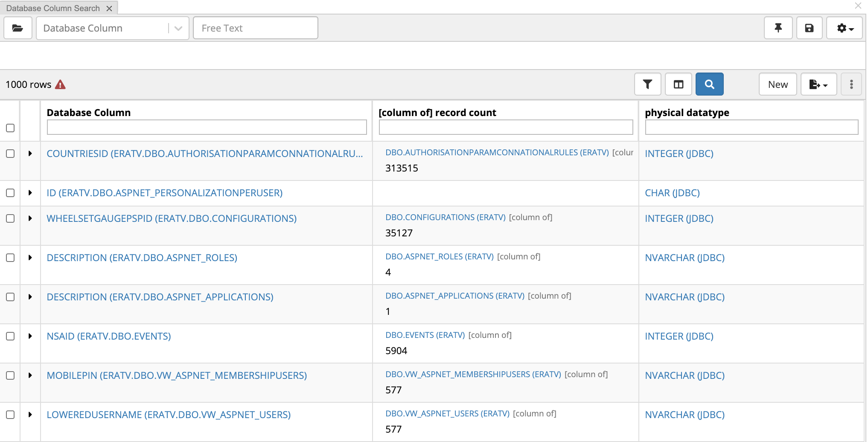The height and width of the screenshot is (442, 868).
Task: Expand the ID ASPNET_PERSONALIZATIONPERUSER row
Action: pos(30,193)
